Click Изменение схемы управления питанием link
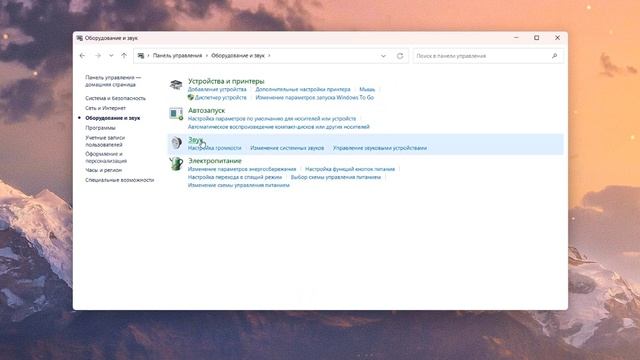 (239, 185)
